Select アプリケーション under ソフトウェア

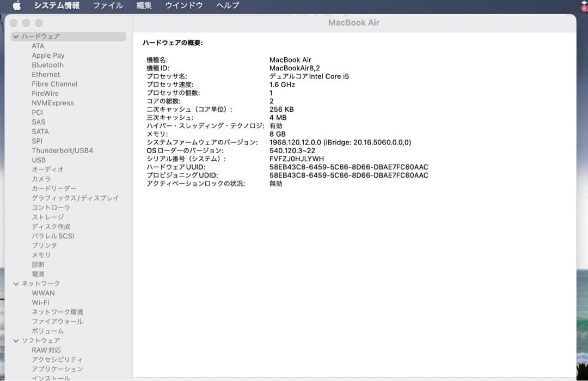57,368
